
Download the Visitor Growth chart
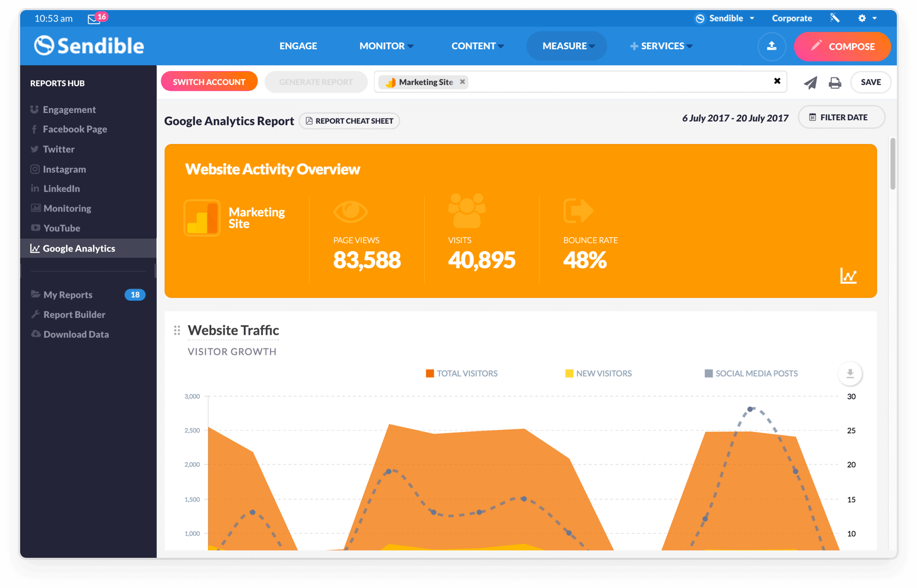pos(850,374)
